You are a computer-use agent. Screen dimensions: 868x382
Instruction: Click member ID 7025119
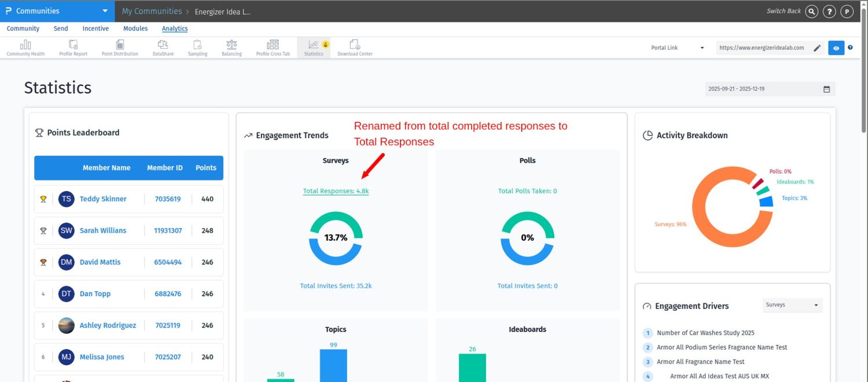[x=168, y=325]
